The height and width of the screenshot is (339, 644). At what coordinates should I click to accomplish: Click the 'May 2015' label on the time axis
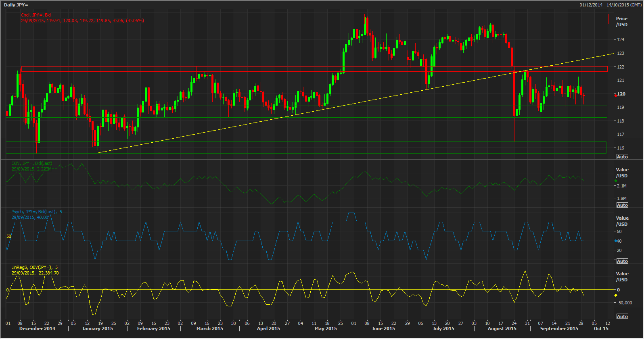coord(326,329)
